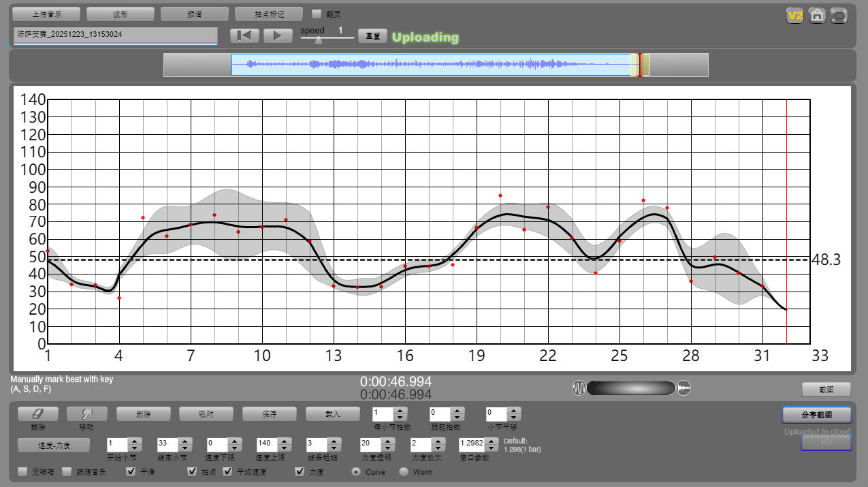The height and width of the screenshot is (487, 868).
Task: Click the V2 version icon
Action: point(794,16)
